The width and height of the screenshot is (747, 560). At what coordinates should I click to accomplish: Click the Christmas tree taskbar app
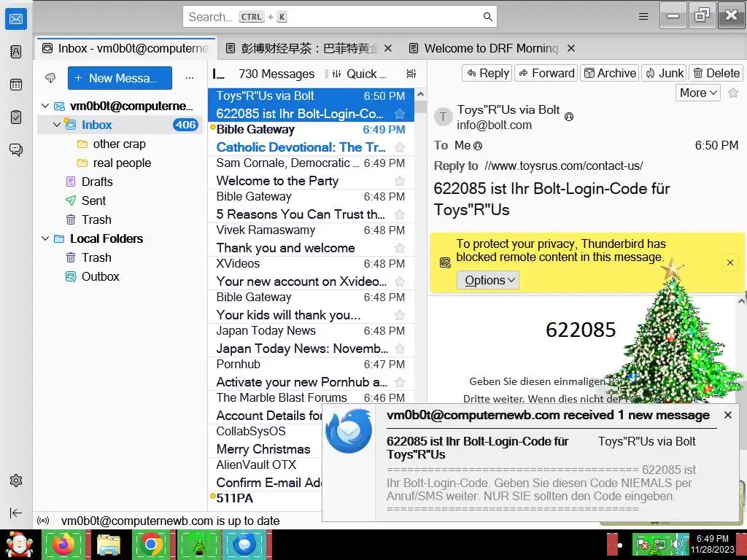tap(198, 544)
